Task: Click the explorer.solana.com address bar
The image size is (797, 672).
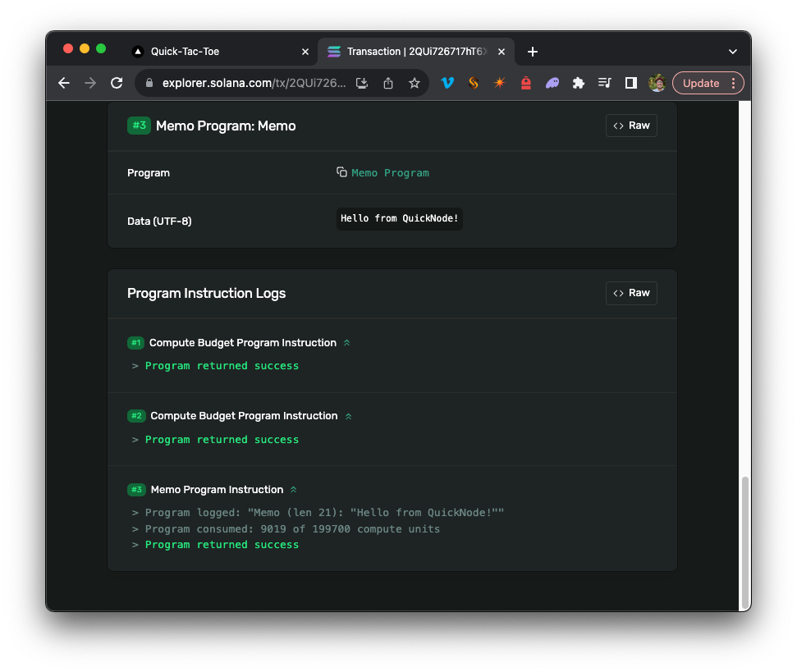Action: (254, 83)
